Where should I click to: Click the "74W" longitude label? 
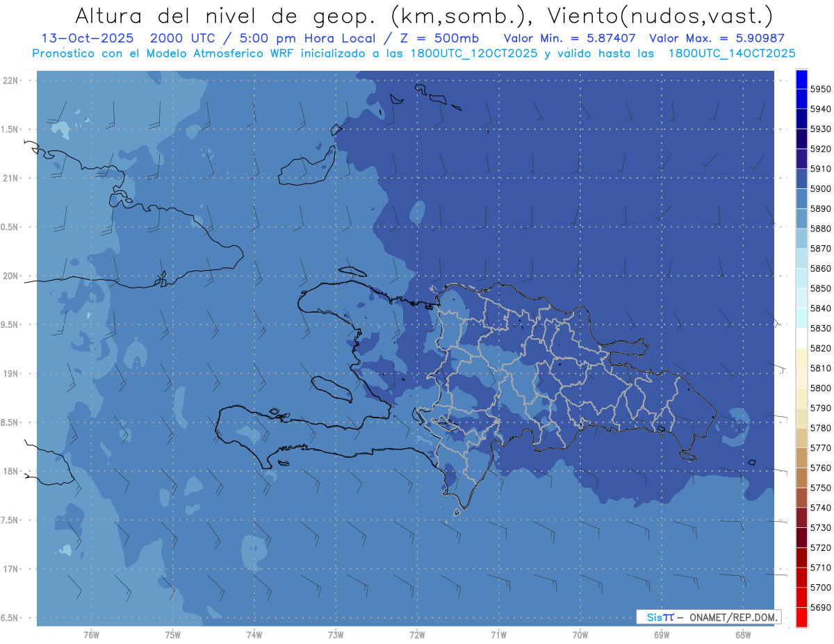pyautogui.click(x=254, y=634)
